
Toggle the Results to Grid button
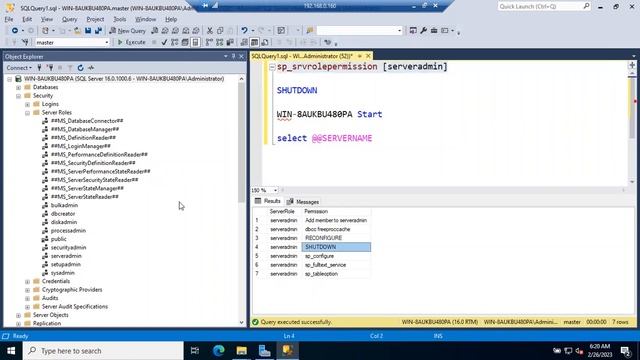click(x=254, y=42)
